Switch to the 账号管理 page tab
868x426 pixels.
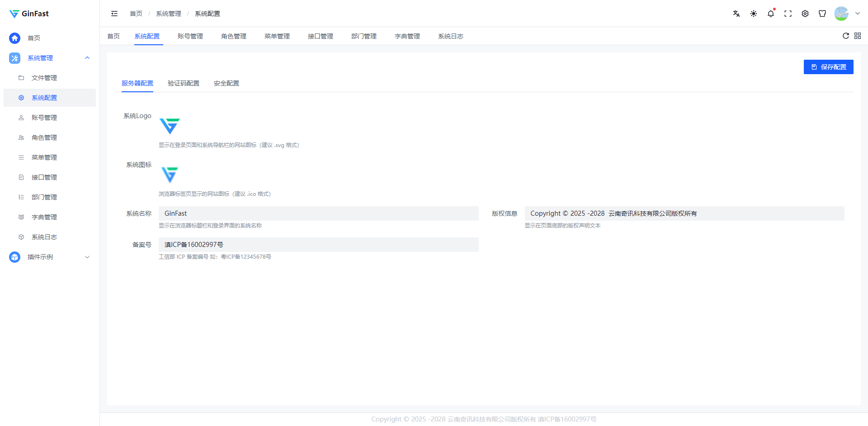coord(190,36)
